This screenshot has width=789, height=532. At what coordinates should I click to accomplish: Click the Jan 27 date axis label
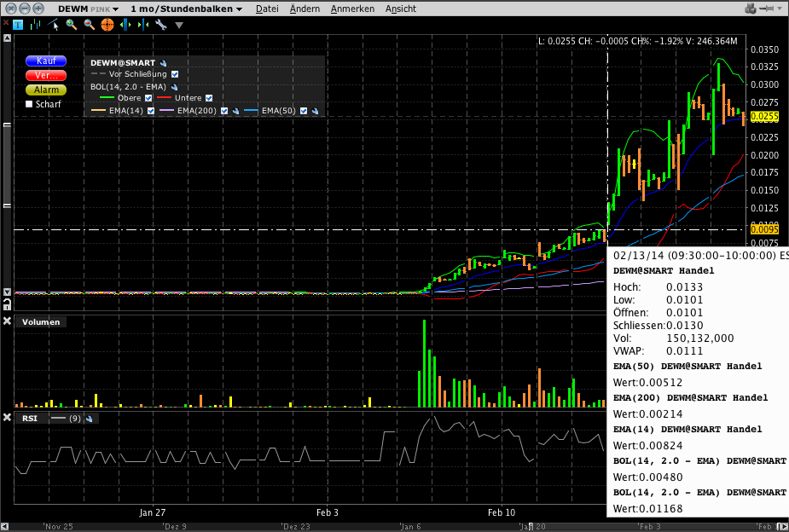(x=153, y=512)
